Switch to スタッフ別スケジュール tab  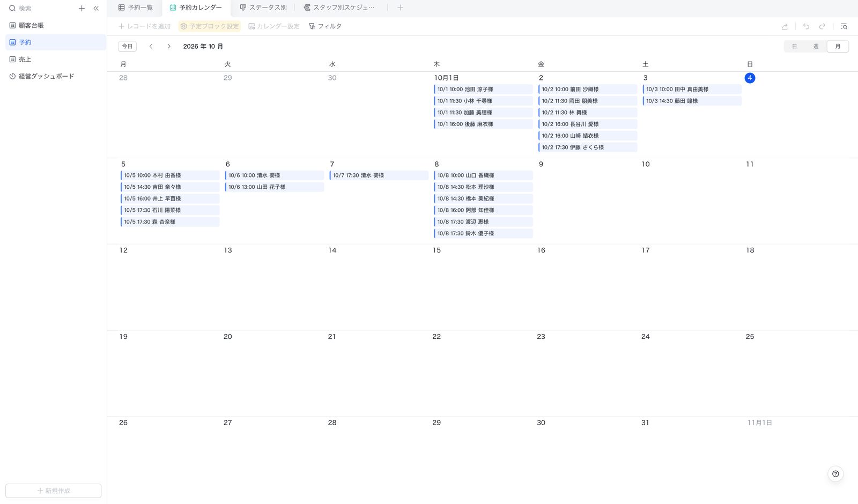point(339,8)
